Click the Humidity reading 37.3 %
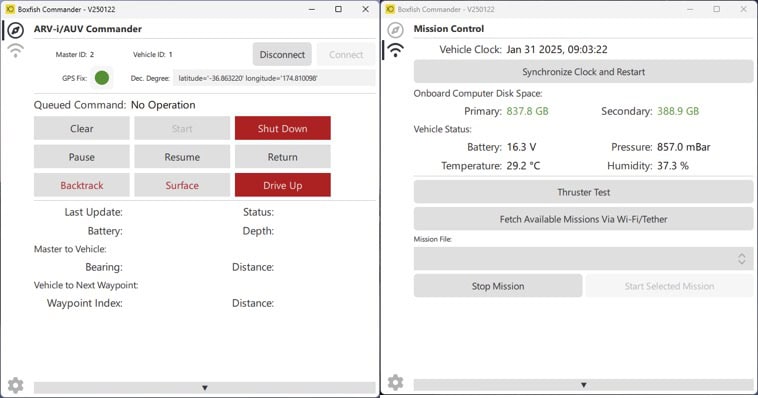Image resolution: width=758 pixels, height=398 pixels. click(672, 166)
